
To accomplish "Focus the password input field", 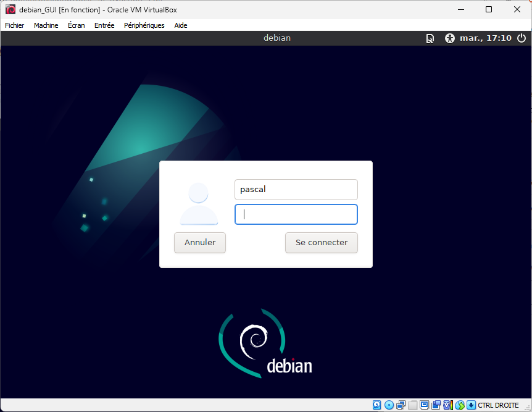I will pos(296,214).
